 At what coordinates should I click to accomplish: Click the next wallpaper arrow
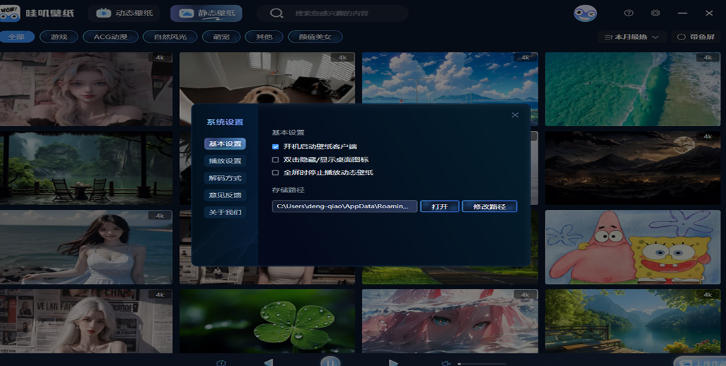393,362
